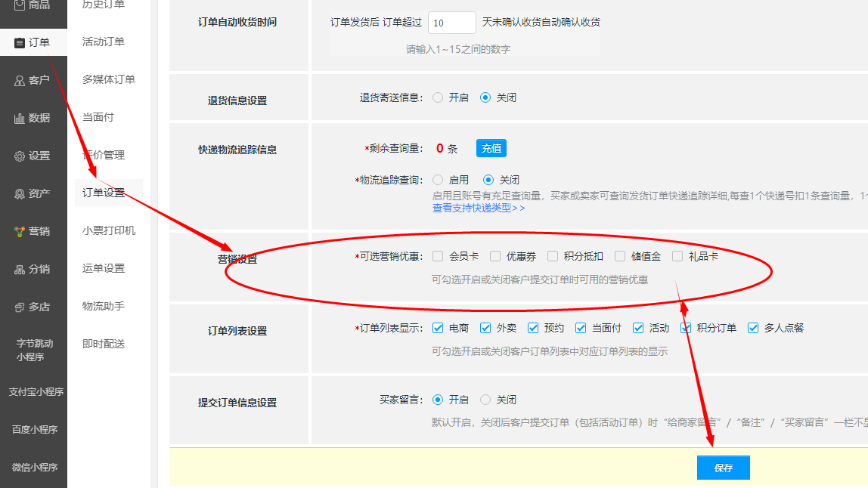Open 订单设置 in the submenu
Screen dimensions: 868x488
[104, 193]
